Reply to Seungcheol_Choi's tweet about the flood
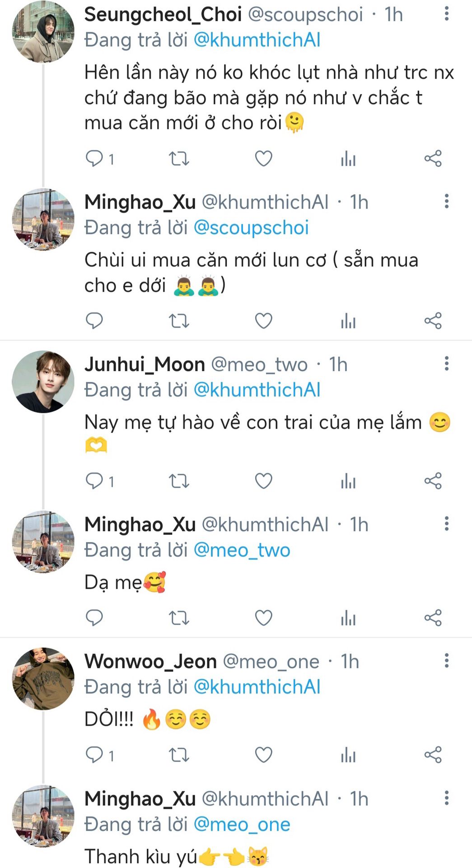This screenshot has width=472, height=868. pyautogui.click(x=94, y=159)
